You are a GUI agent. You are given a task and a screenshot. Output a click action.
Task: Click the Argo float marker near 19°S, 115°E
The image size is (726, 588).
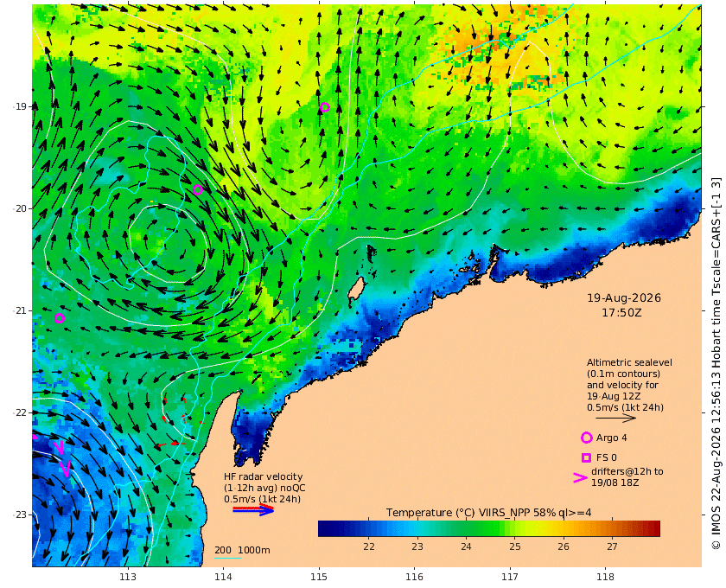click(x=325, y=107)
